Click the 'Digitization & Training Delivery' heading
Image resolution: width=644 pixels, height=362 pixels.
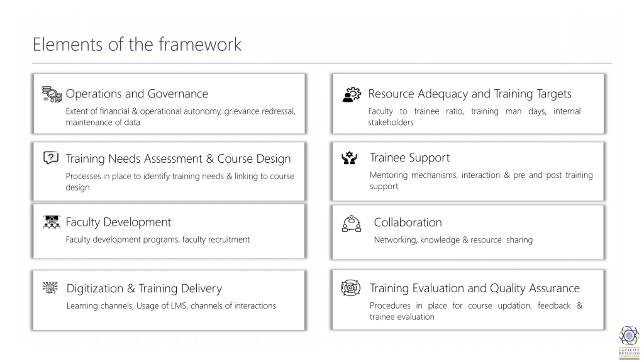pos(144,288)
